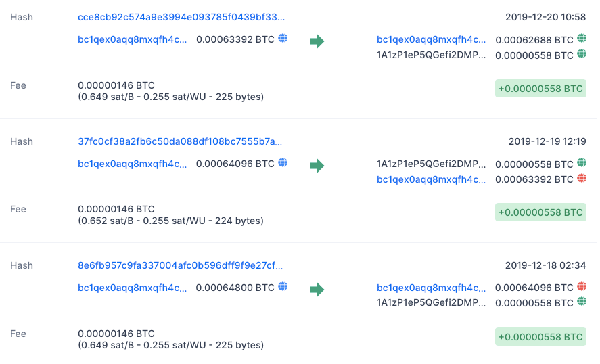This screenshot has height=364, width=600.
Task: Open output address bc1qex0aqq8 beside 0.00062688 BTC
Action: [x=431, y=39]
